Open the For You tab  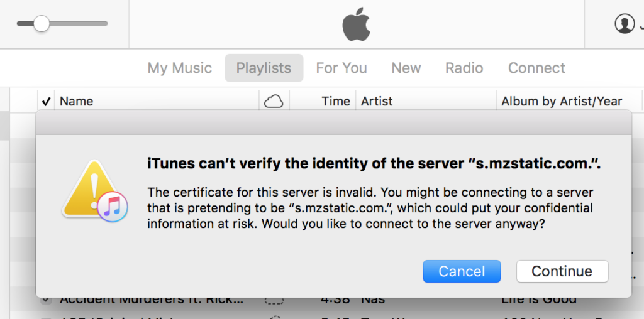(341, 68)
